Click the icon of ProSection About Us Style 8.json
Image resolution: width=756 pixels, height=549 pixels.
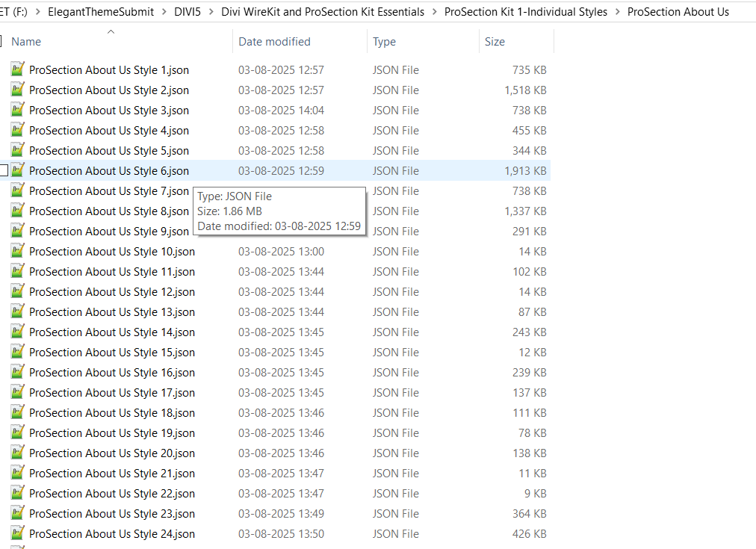coord(17,211)
